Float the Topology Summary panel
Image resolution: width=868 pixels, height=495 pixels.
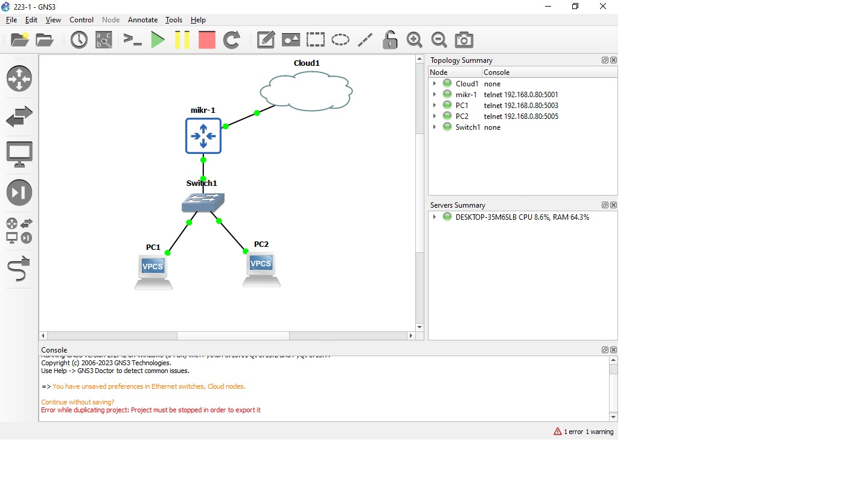[x=605, y=60]
